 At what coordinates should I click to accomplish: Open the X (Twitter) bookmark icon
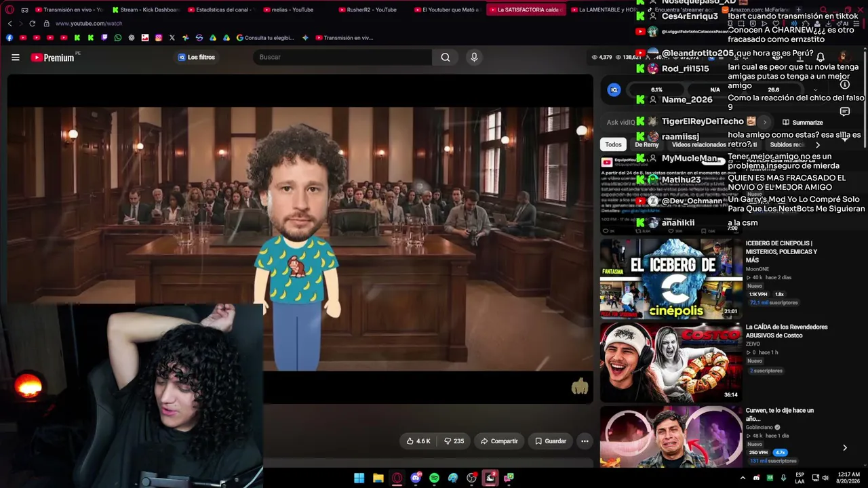click(x=172, y=38)
